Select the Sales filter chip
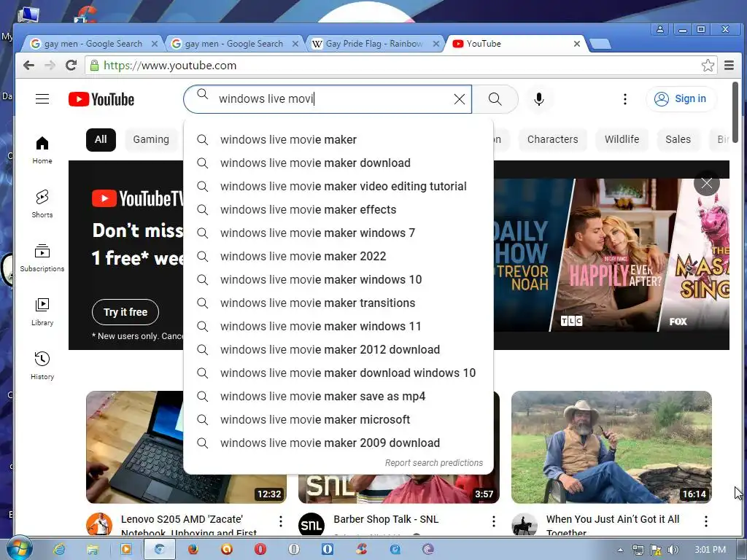The image size is (747, 560). pyautogui.click(x=678, y=139)
